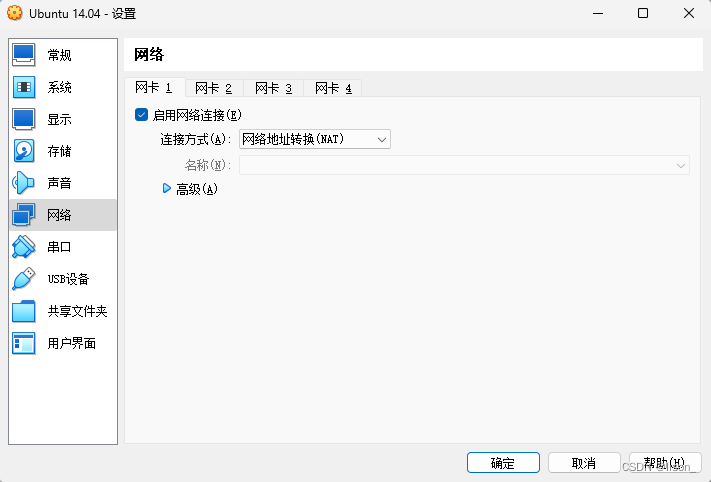Switch to the 网卡 4 tab
Viewport: 711px width, 482px height.
[333, 88]
